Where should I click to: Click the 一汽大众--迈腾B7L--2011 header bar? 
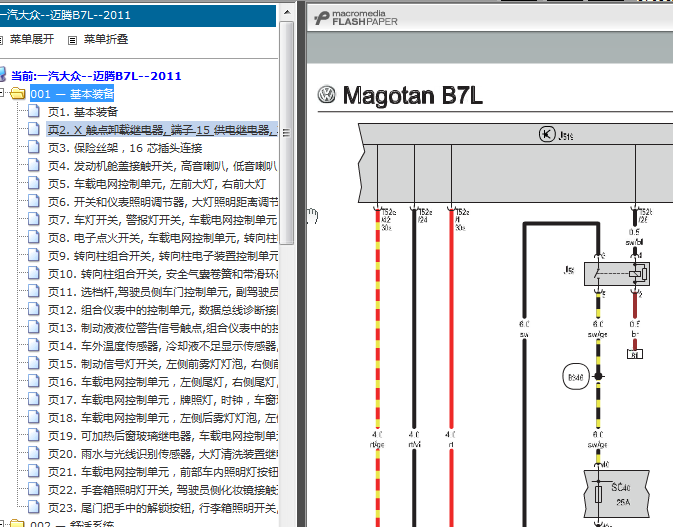[138, 15]
